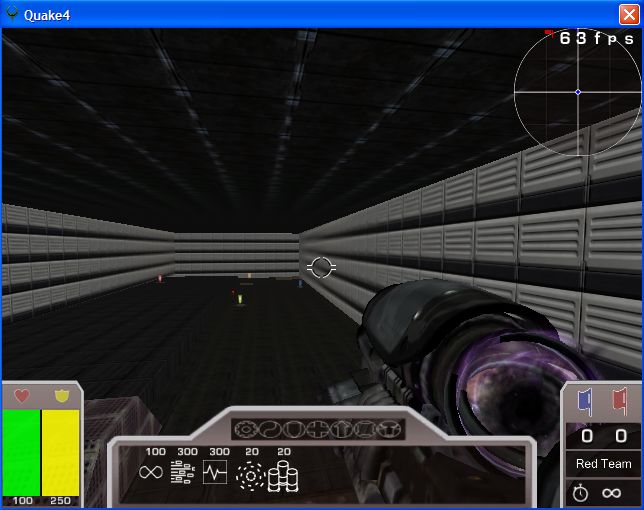This screenshot has width=644, height=510.
Task: Click the Quake4 window title text
Action: pyautogui.click(x=47, y=15)
